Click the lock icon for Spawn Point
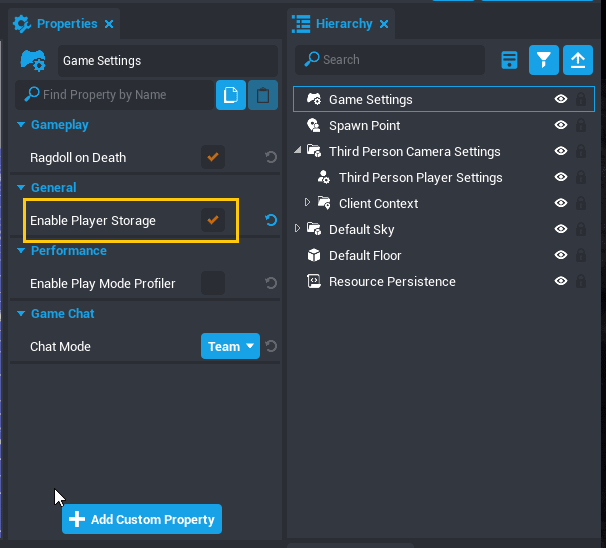606x548 pixels. click(x=580, y=126)
